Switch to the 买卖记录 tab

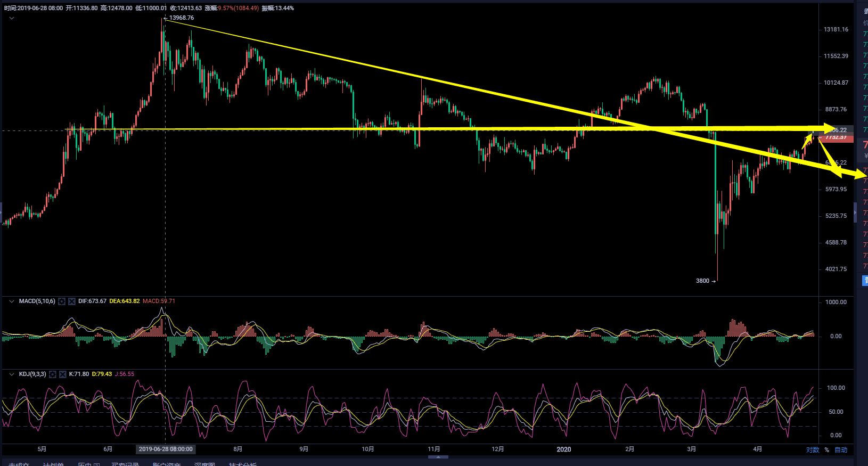coord(125,464)
